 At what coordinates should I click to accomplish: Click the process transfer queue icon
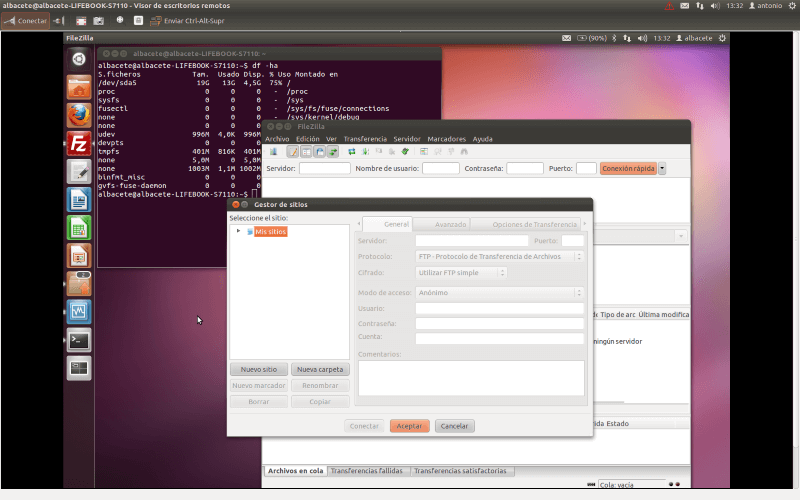tap(365, 152)
